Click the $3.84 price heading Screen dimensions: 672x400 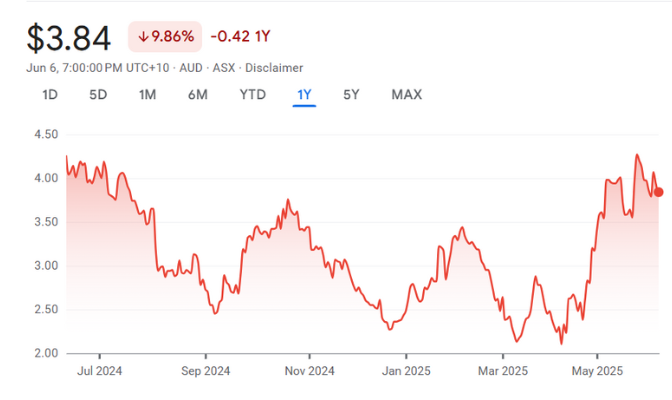69,38
